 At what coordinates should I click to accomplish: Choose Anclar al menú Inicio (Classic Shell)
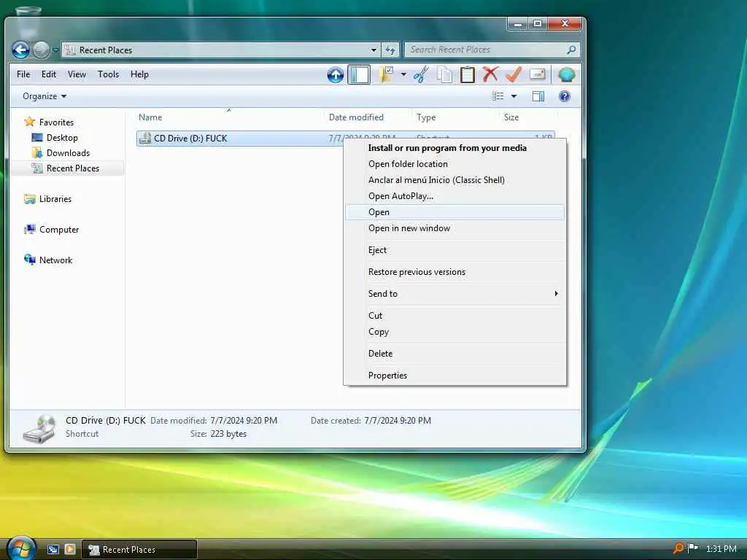click(x=455, y=180)
